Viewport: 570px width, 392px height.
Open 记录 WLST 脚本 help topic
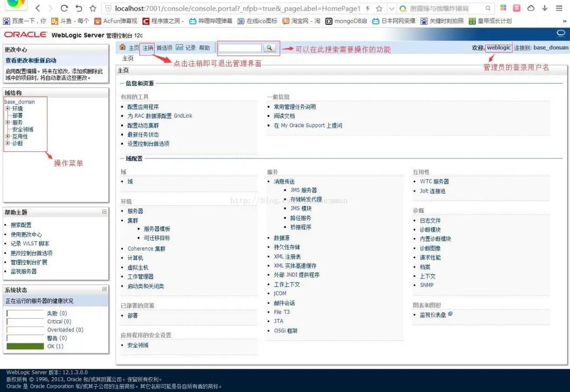click(30, 244)
